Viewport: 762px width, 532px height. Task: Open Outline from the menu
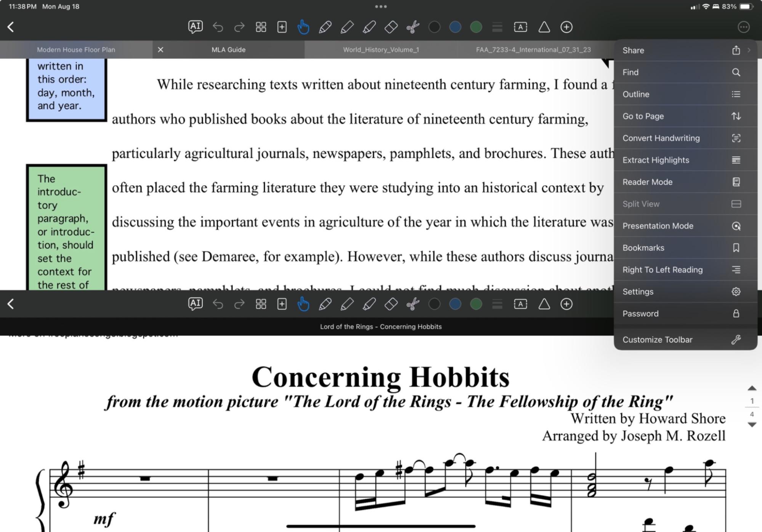[x=685, y=94]
